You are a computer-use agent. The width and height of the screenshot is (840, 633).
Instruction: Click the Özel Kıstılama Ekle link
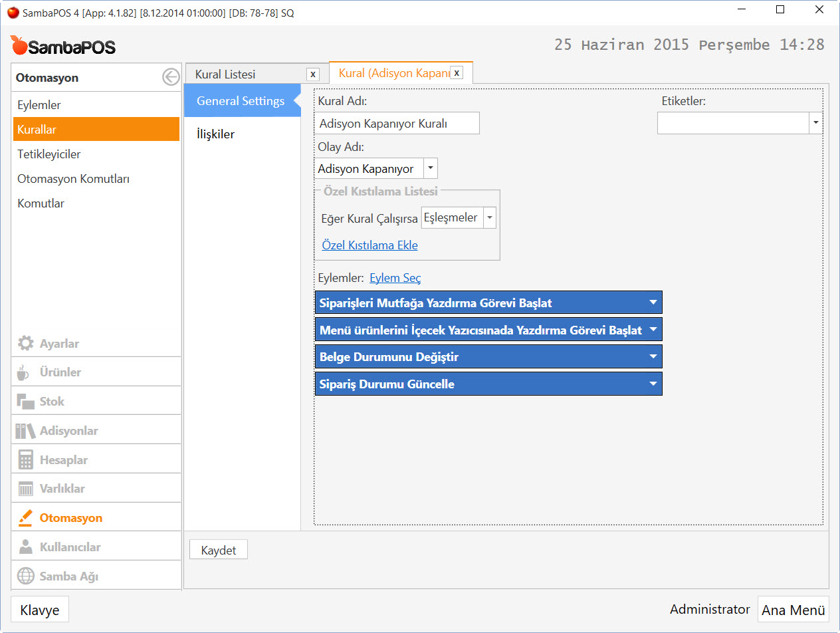369,245
